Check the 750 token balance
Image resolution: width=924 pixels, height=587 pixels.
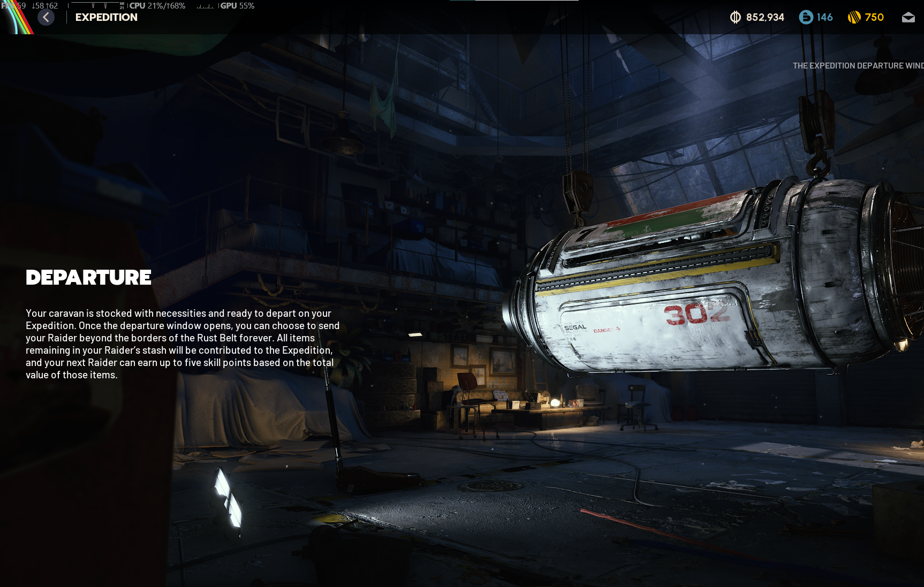[x=874, y=17]
